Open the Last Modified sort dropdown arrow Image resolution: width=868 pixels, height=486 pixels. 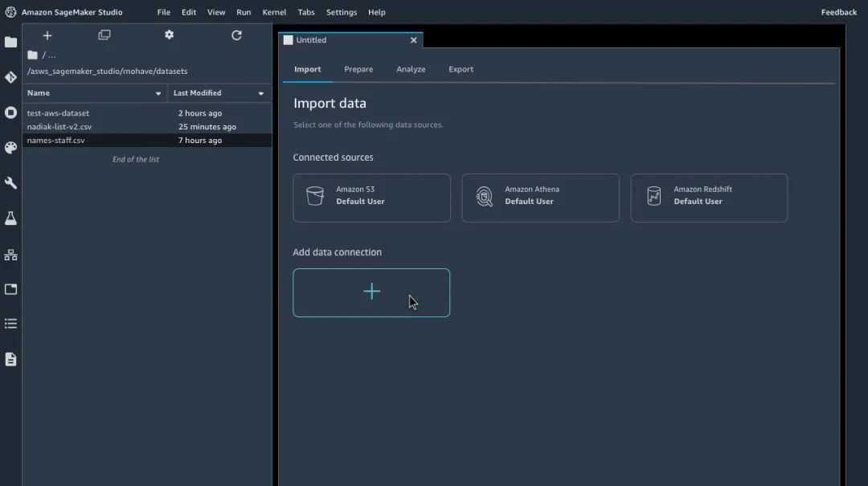click(260, 93)
